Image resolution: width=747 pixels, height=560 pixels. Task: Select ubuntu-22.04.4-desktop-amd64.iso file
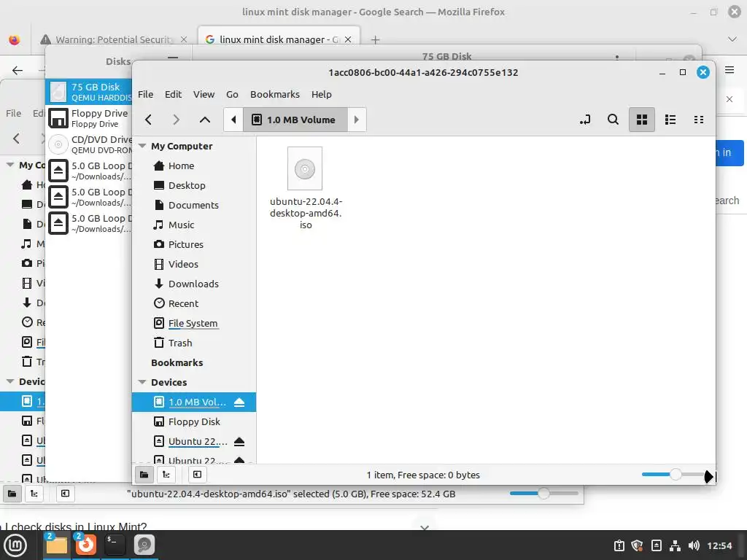click(306, 189)
